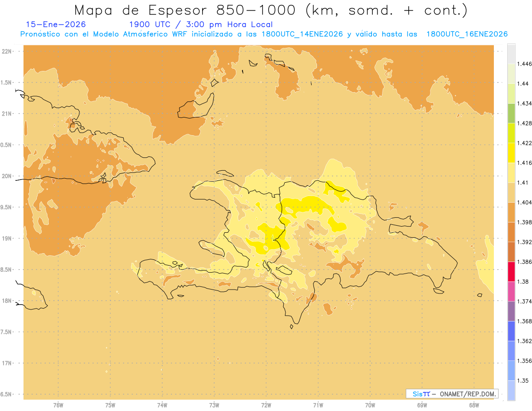Click the 22N latitude axis label
This screenshot has height=411, width=532.
[x=7, y=51]
